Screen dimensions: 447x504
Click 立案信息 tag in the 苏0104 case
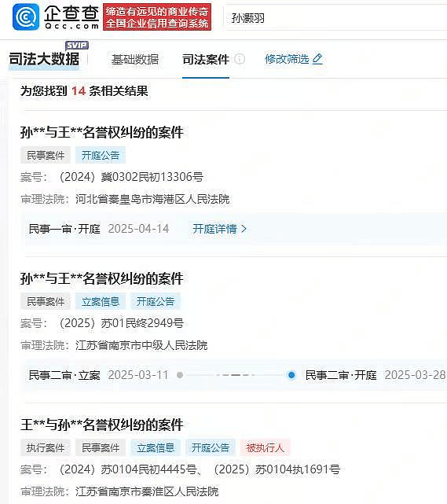pos(156,447)
